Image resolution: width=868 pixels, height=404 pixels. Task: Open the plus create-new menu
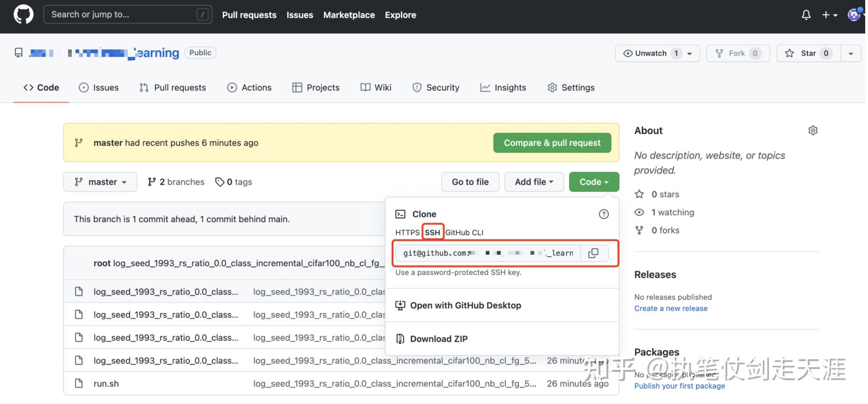(829, 15)
